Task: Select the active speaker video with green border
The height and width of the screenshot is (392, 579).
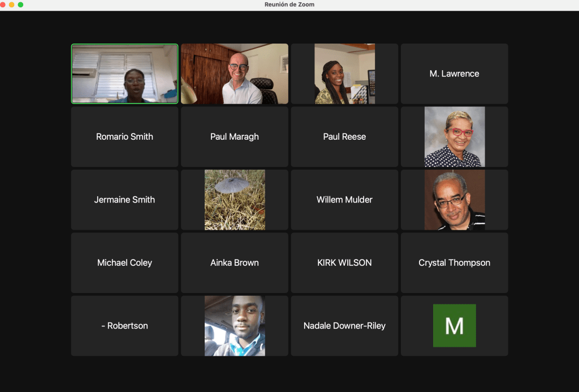Action: coord(124,74)
